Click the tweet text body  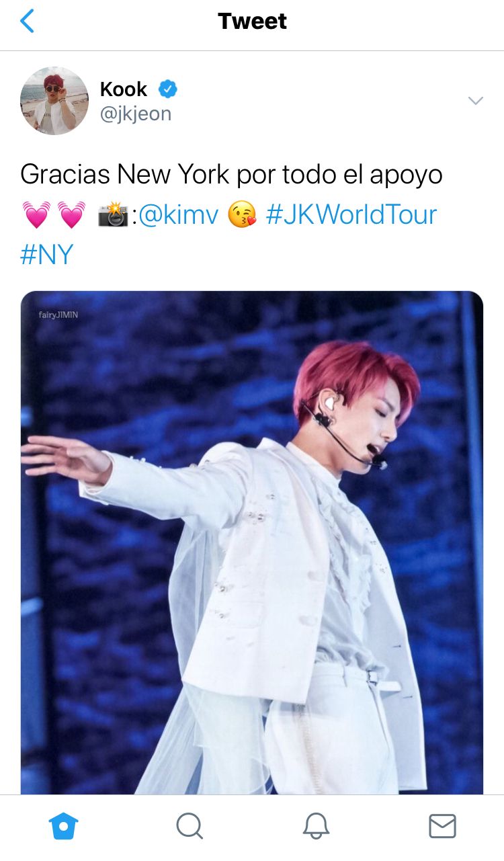coord(232,215)
